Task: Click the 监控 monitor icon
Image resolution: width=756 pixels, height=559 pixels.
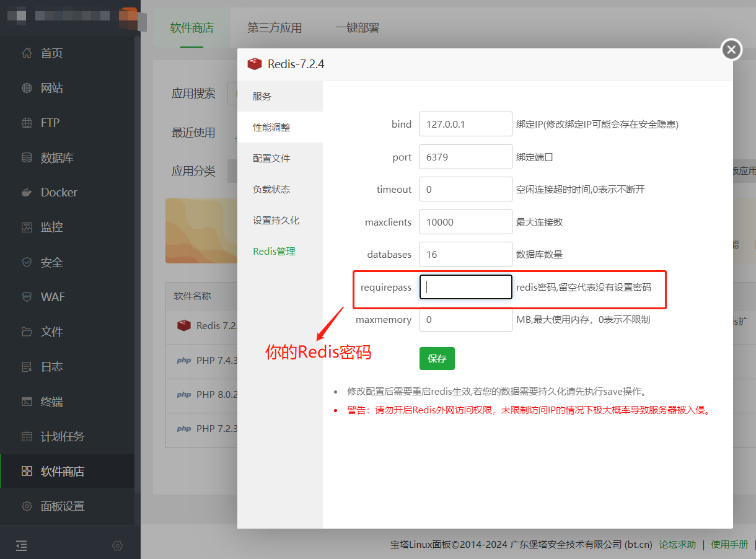Action: (27, 227)
